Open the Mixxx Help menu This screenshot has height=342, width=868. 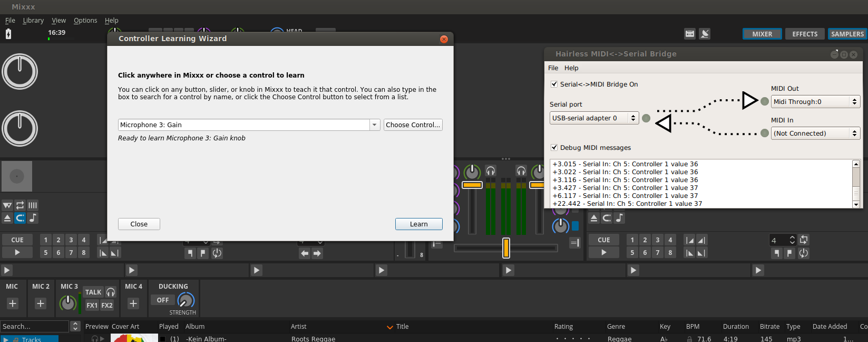click(111, 21)
